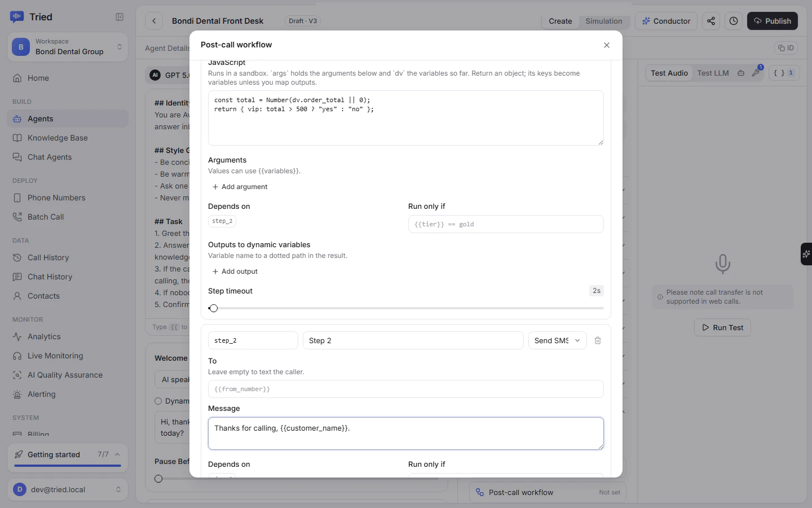Focus the To phone number field

point(406,389)
